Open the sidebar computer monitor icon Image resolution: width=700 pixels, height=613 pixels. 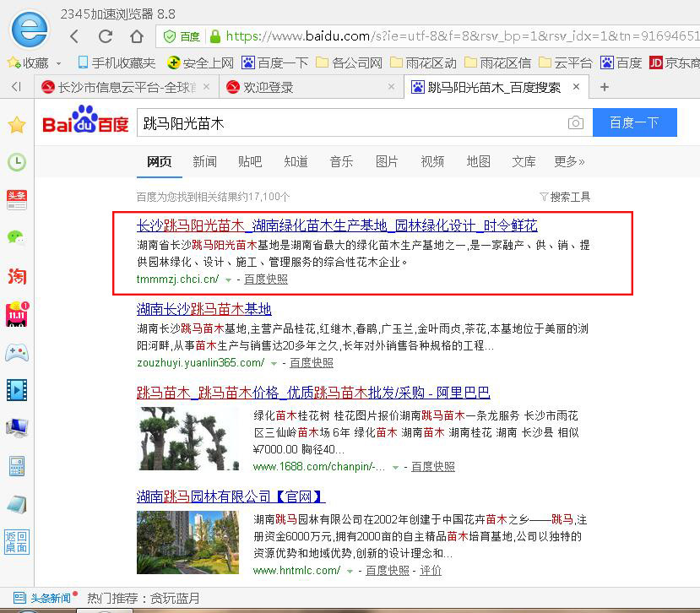pyautogui.click(x=17, y=428)
